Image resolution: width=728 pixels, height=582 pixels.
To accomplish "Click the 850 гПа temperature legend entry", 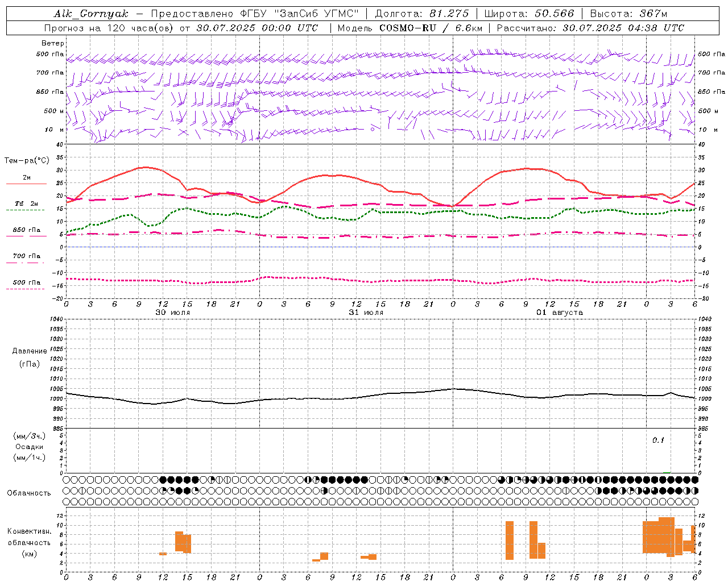I will click(27, 230).
